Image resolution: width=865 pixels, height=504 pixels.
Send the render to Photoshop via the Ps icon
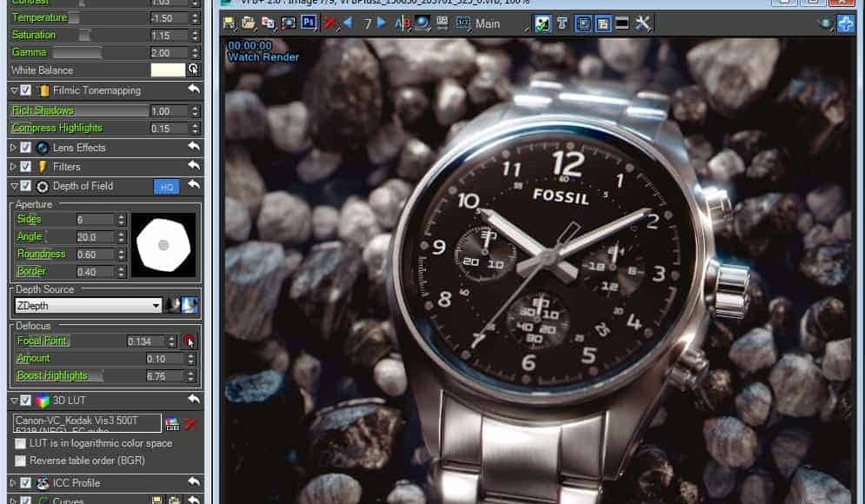309,23
